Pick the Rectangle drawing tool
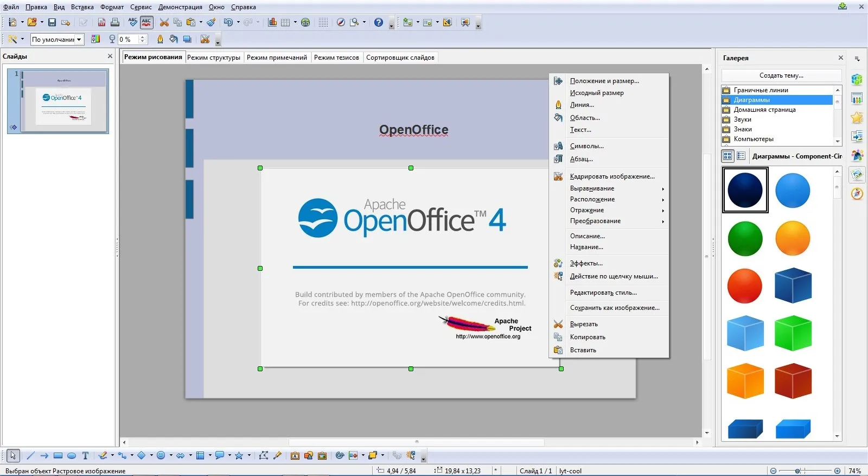Image resolution: width=868 pixels, height=476 pixels. pyautogui.click(x=58, y=455)
